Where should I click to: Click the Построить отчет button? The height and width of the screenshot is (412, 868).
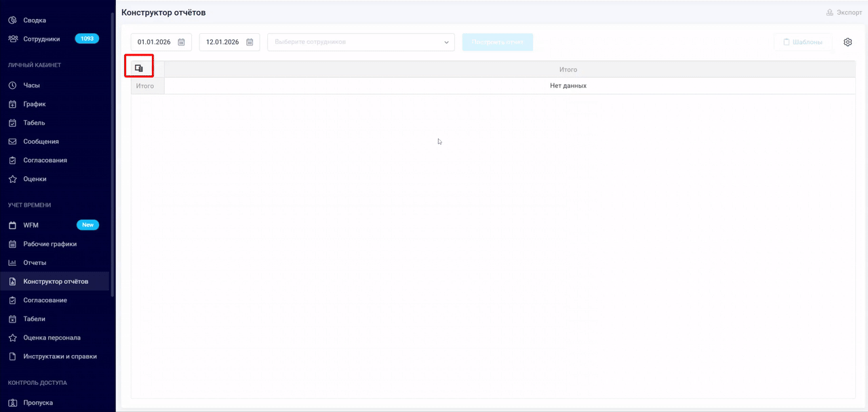pyautogui.click(x=498, y=42)
